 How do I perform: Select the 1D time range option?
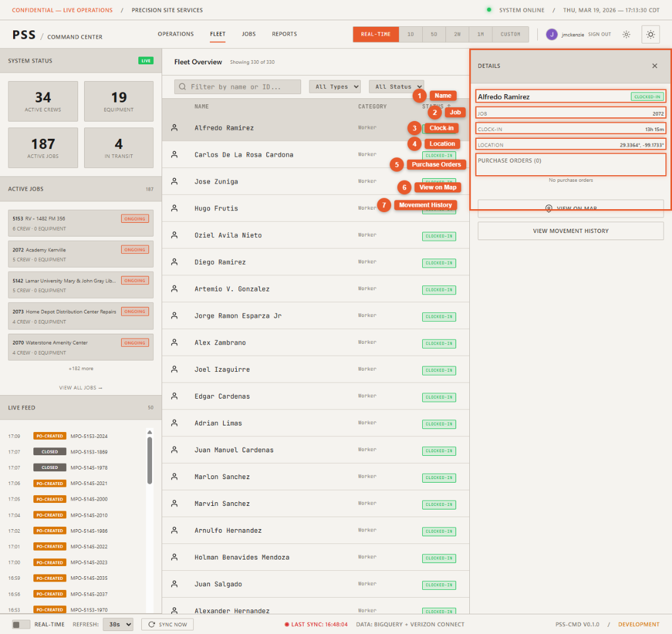[x=410, y=35]
